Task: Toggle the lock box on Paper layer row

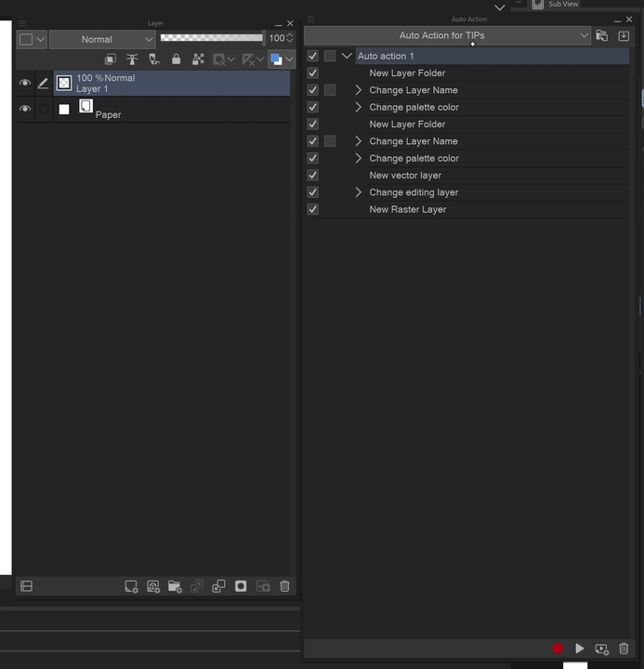Action: click(x=44, y=110)
